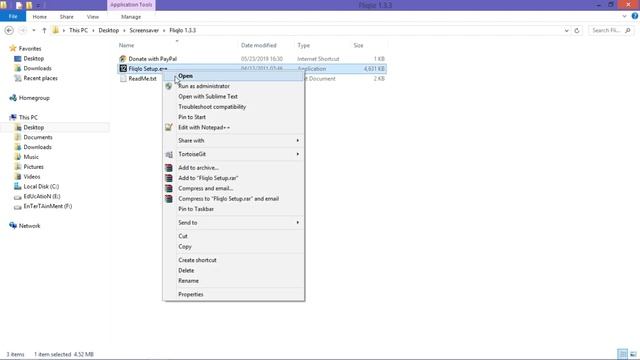Click the WinRAR icon beside Add to archive
This screenshot has height=360, width=640.
pos(169,168)
